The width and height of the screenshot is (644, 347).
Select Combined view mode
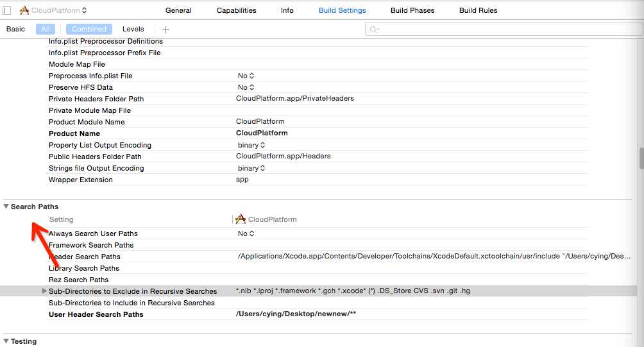pyautogui.click(x=89, y=29)
